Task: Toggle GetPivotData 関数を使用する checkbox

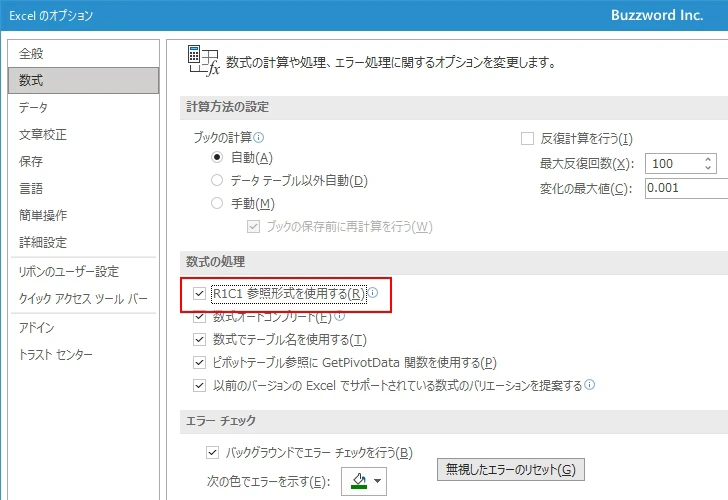Action: coord(199,362)
